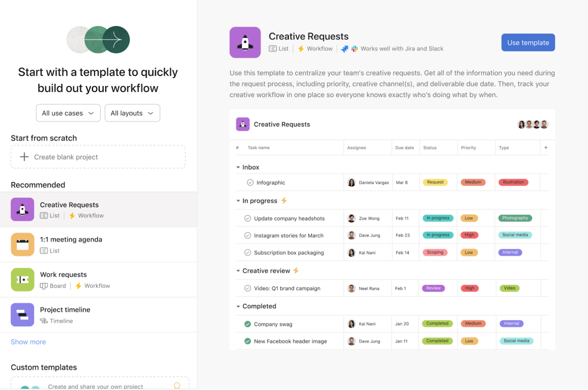This screenshot has width=588, height=390.
Task: Click the green Photography type tag
Action: pos(515,218)
